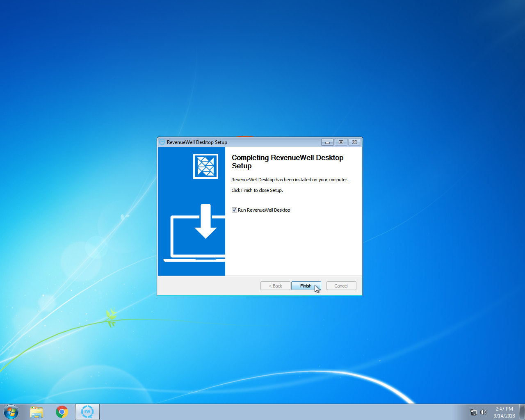
Task: Open the Windows Start menu
Action: (11, 412)
